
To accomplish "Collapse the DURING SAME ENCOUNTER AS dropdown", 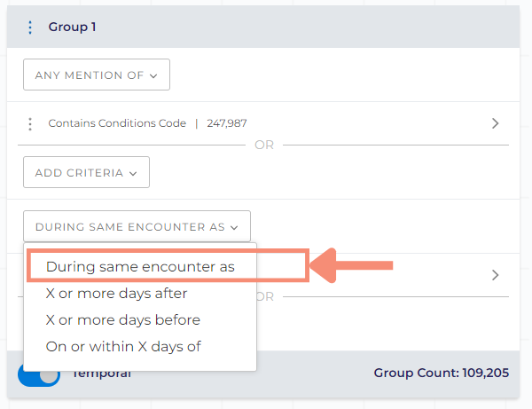I will (137, 226).
